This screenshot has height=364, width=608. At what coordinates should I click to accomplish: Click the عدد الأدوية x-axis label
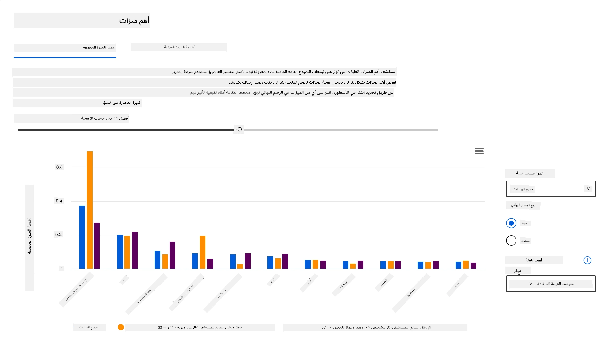222,294
